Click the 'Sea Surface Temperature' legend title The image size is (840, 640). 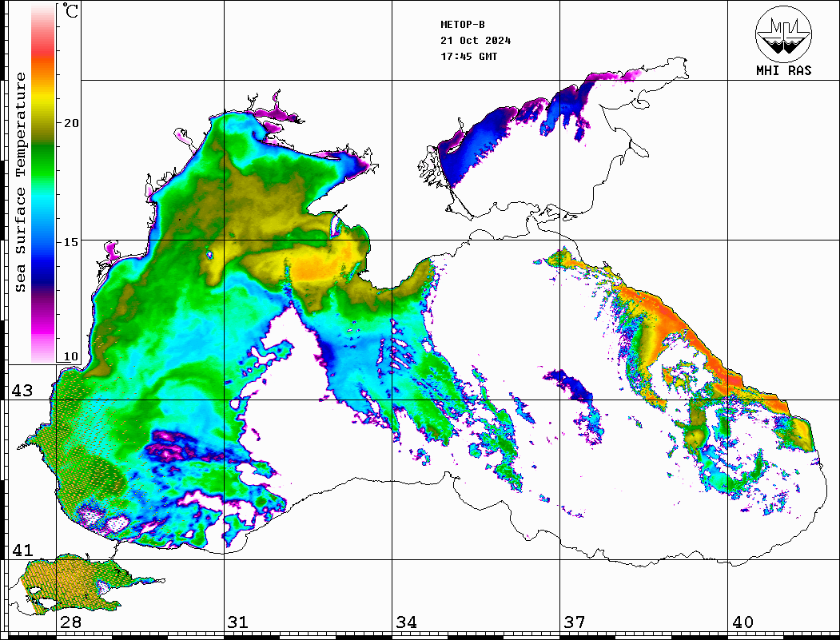20,183
